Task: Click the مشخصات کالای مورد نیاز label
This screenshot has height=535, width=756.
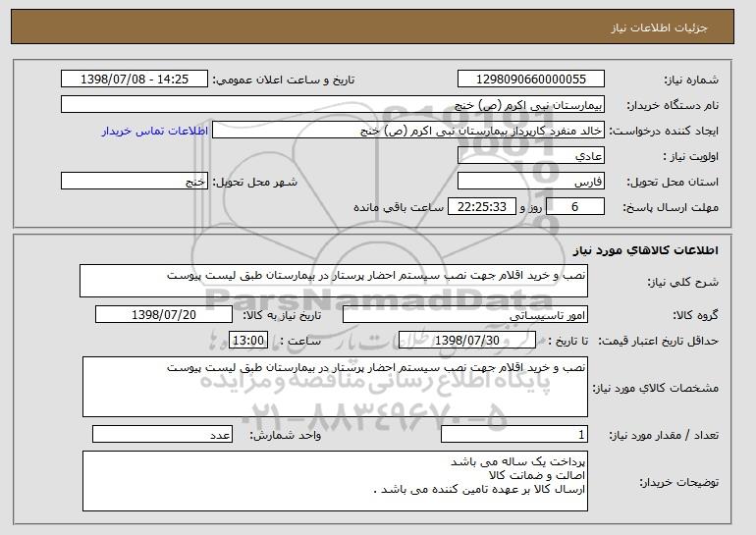Action: pos(656,388)
